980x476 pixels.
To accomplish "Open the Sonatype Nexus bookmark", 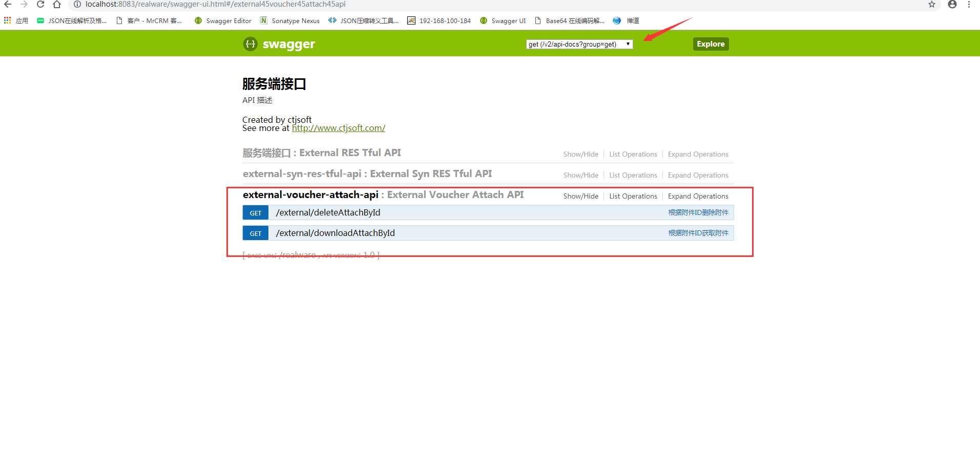I will (290, 20).
